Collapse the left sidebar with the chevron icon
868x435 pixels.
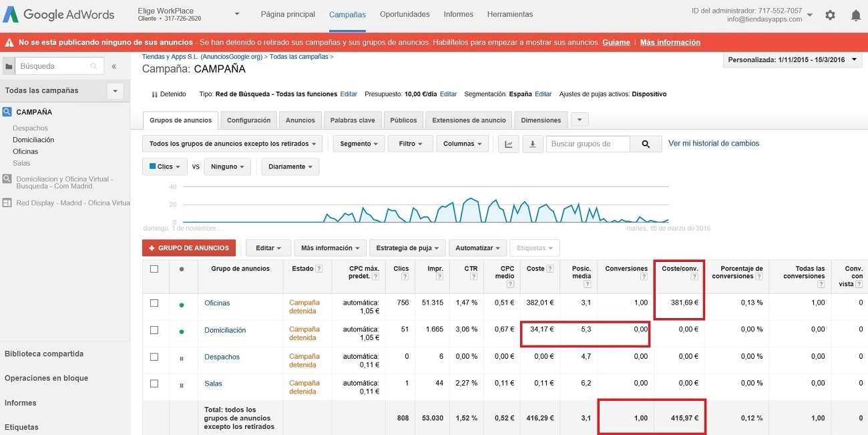114,66
